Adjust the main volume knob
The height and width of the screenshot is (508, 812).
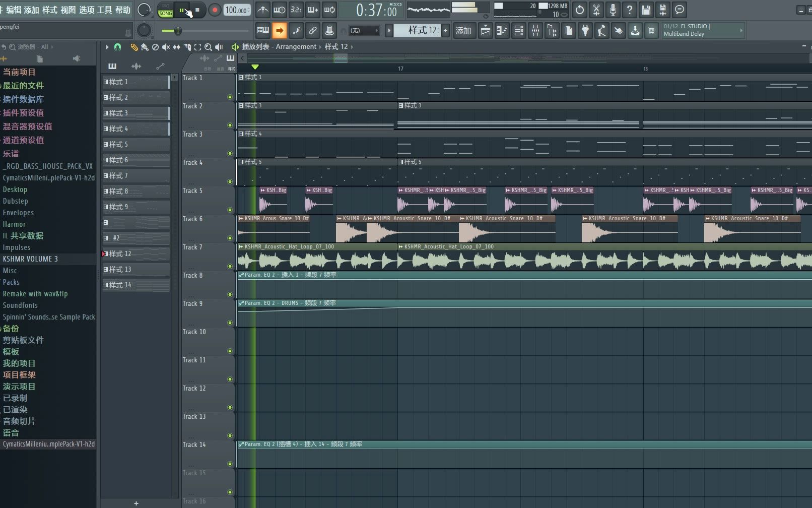pyautogui.click(x=144, y=10)
